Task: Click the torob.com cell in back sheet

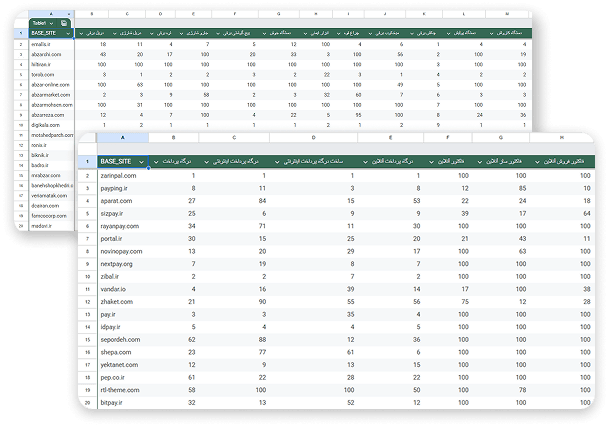Action: [x=51, y=75]
